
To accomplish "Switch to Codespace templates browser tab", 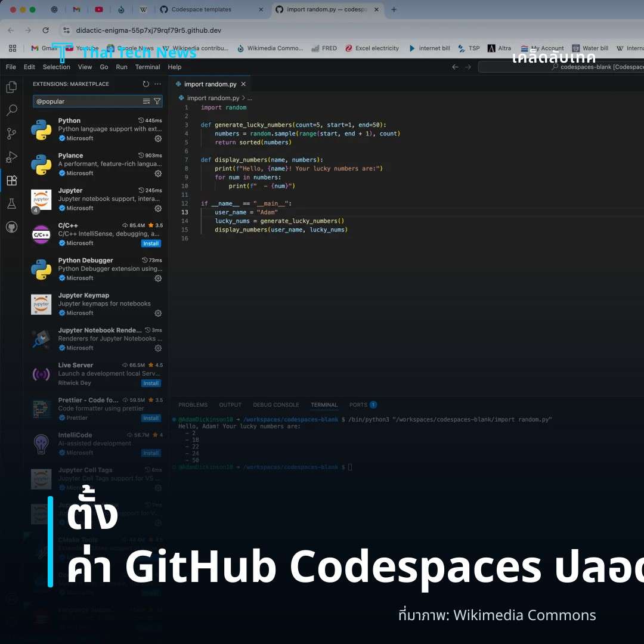I will pos(212,10).
